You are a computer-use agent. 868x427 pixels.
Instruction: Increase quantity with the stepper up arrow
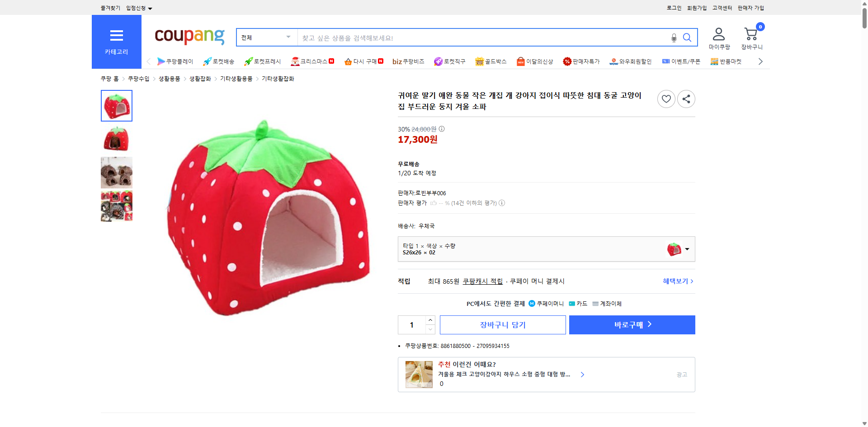429,320
